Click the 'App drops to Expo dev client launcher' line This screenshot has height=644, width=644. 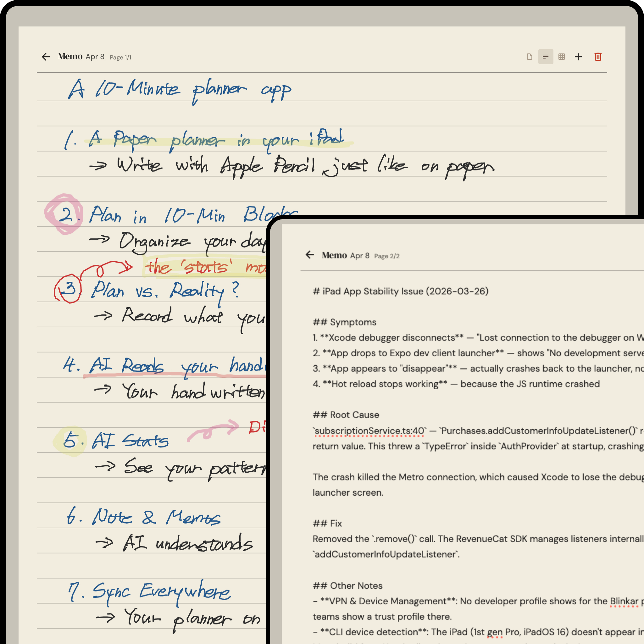tap(478, 353)
